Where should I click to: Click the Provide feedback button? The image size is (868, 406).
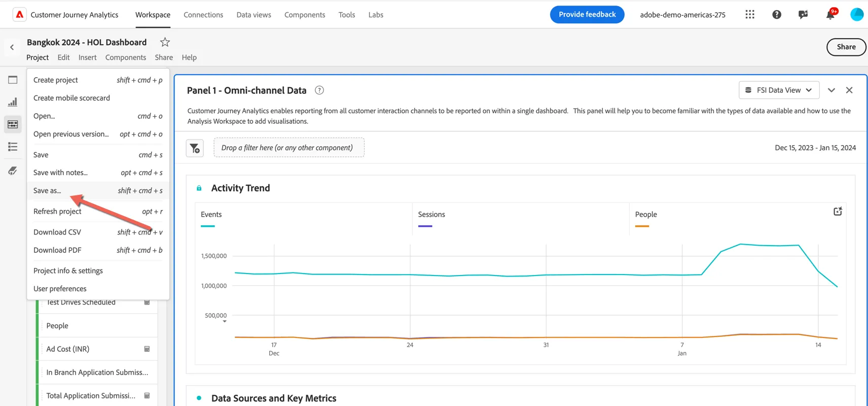[587, 14]
